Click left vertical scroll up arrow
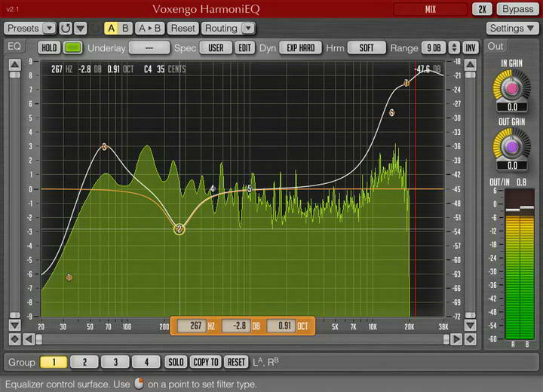Viewport: 543px width, 392px height. [14, 65]
